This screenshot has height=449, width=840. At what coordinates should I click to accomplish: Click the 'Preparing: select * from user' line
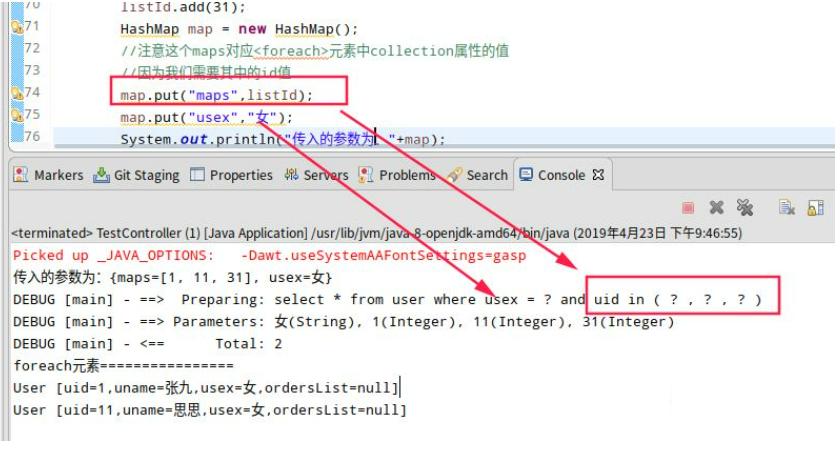pos(387,299)
